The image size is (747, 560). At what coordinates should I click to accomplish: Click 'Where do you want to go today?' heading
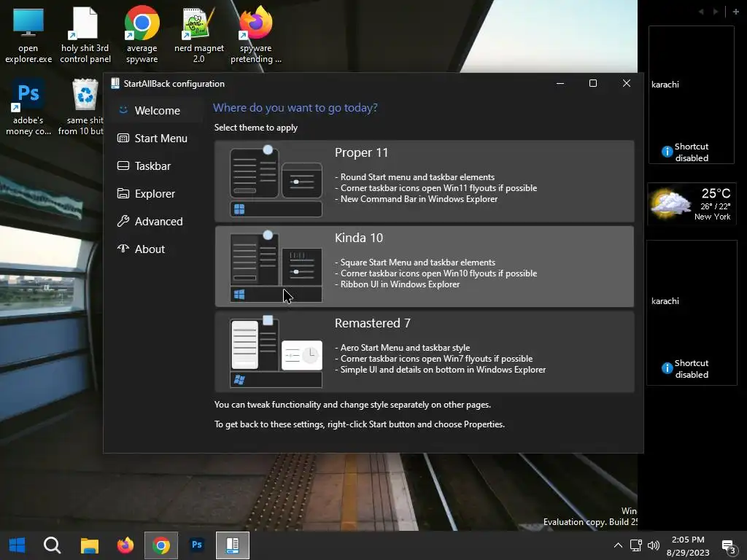click(295, 108)
